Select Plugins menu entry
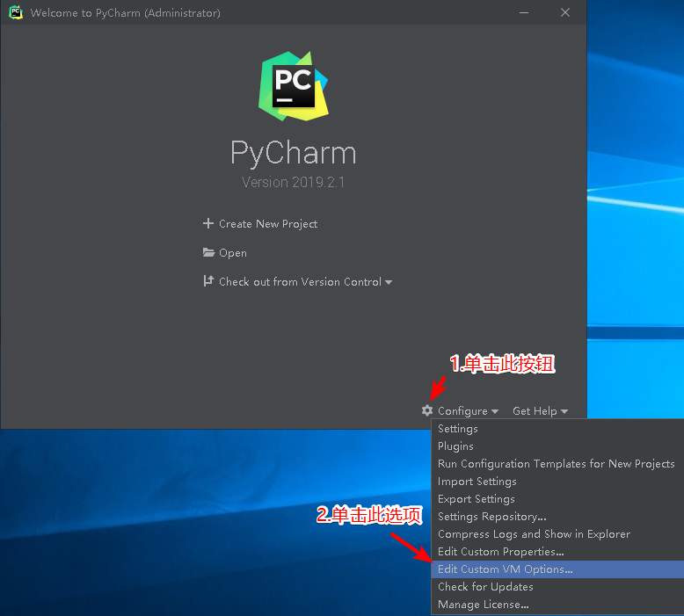This screenshot has height=616, width=684. pos(557,446)
